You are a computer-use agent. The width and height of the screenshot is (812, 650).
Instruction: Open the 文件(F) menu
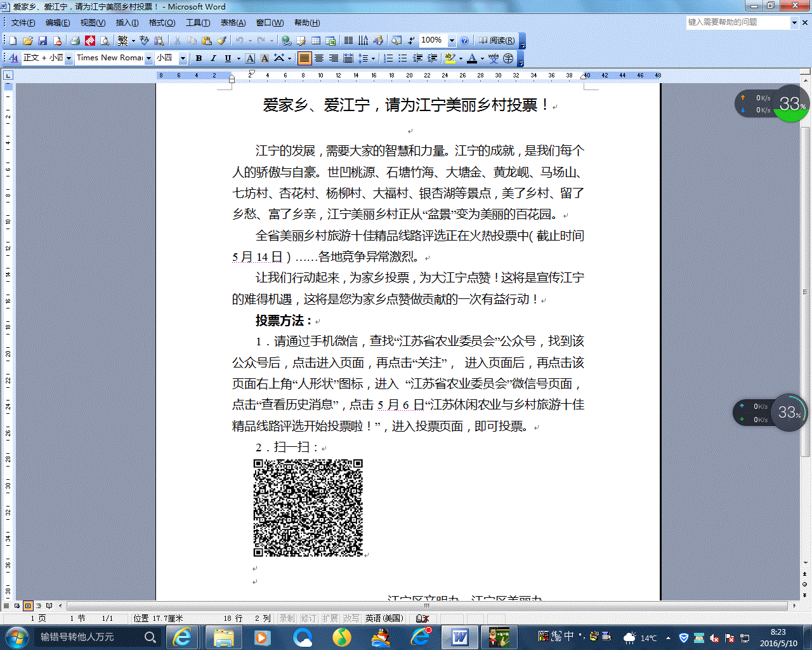coord(23,23)
